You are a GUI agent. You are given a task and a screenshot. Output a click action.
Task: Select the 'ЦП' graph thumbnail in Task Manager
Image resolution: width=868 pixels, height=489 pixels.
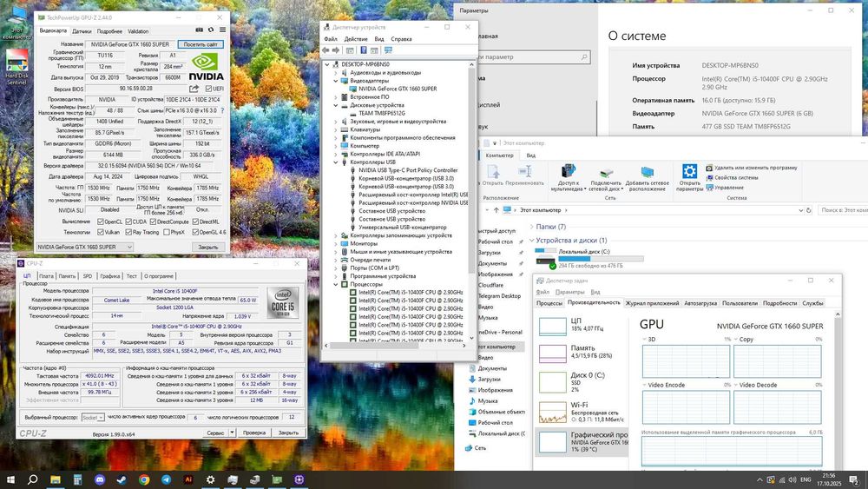coord(552,326)
